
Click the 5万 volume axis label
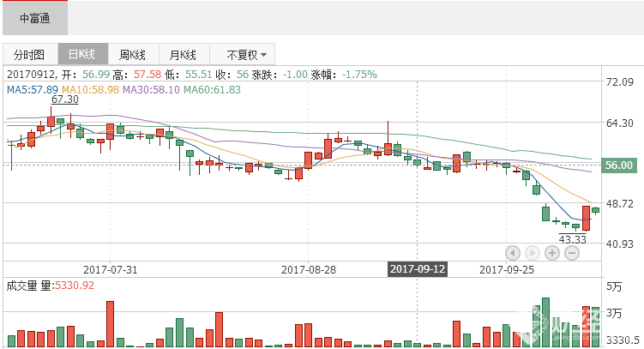(614, 286)
